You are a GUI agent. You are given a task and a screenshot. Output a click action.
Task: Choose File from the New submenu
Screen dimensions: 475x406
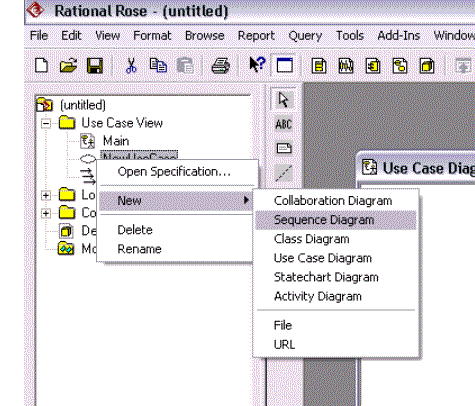click(336, 325)
